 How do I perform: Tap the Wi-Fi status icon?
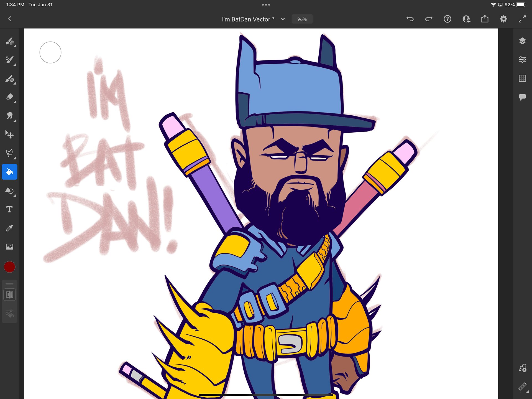[493, 5]
